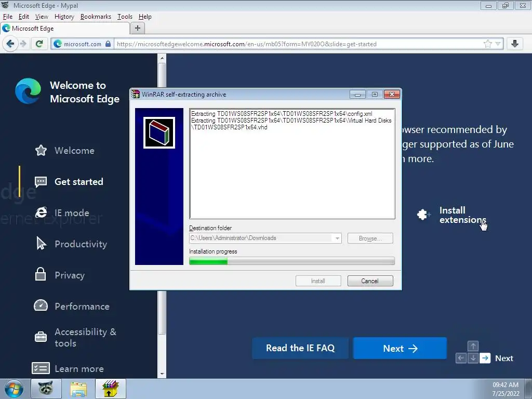Click the WinRAR taskbar icon
The image size is (532, 399).
click(x=111, y=389)
